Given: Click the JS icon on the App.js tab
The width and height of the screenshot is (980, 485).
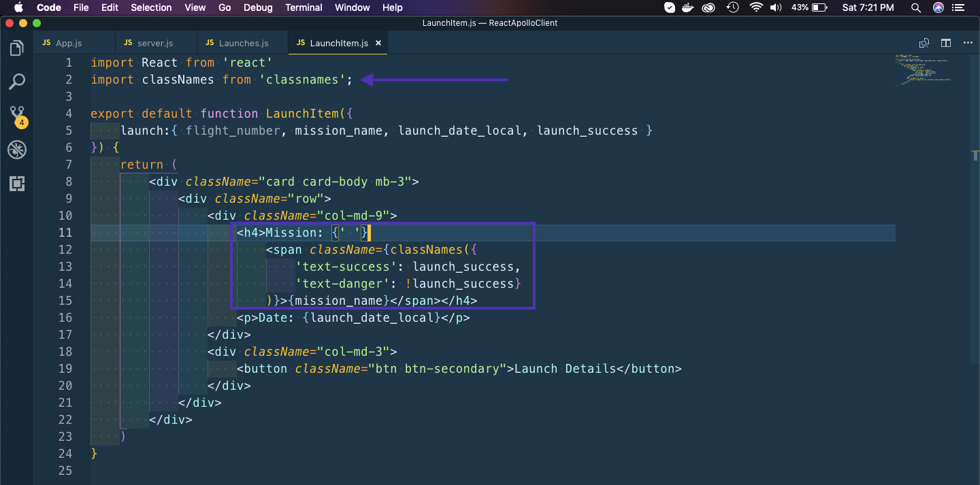Looking at the screenshot, I should (46, 43).
